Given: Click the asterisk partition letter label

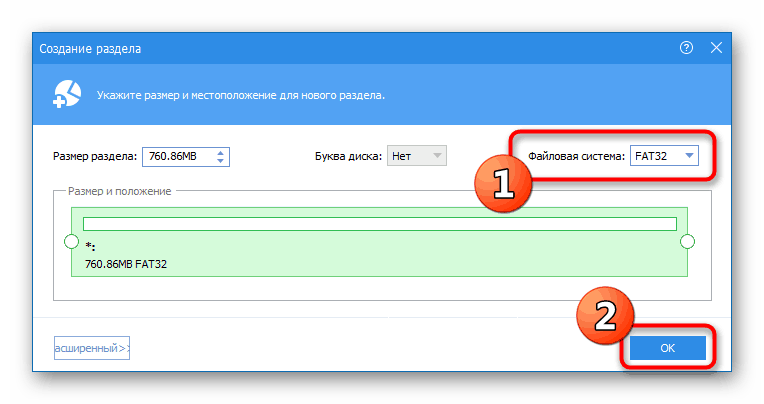Looking at the screenshot, I should point(90,246).
